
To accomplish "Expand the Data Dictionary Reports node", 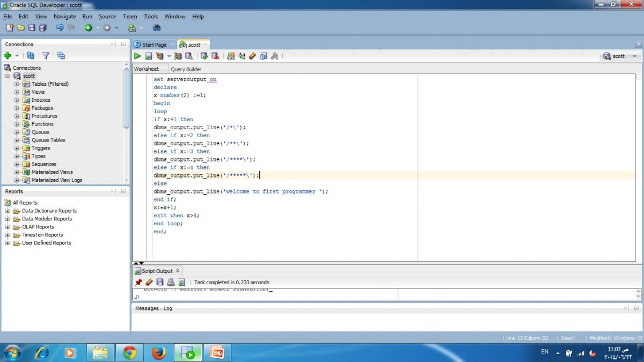I will coord(8,211).
